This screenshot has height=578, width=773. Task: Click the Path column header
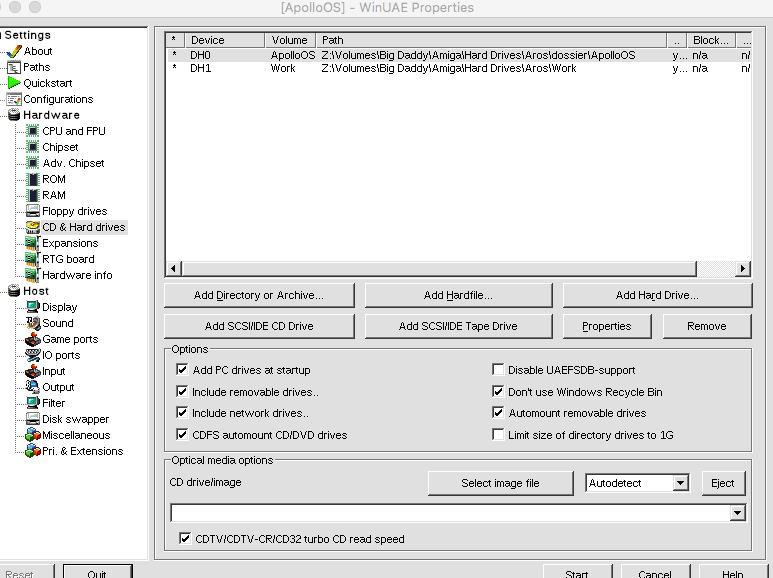[x=491, y=40]
